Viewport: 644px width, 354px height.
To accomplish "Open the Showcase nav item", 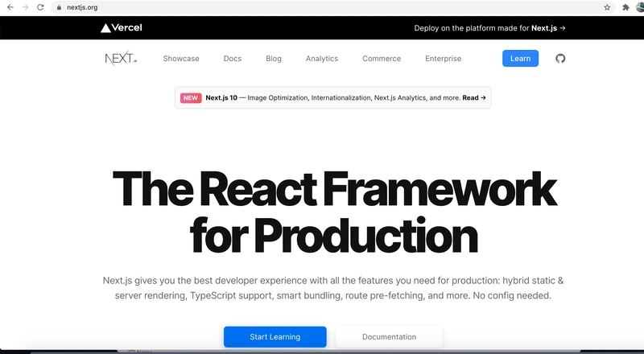I will [x=181, y=59].
